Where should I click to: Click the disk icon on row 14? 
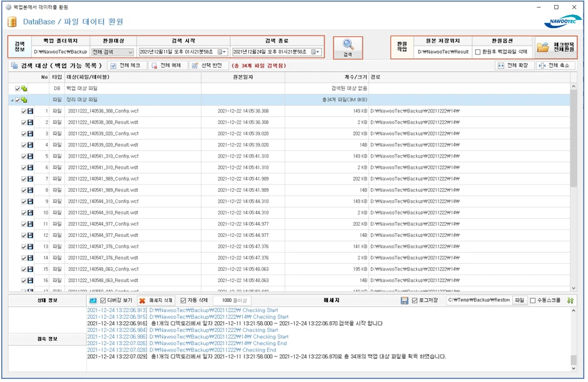31,258
